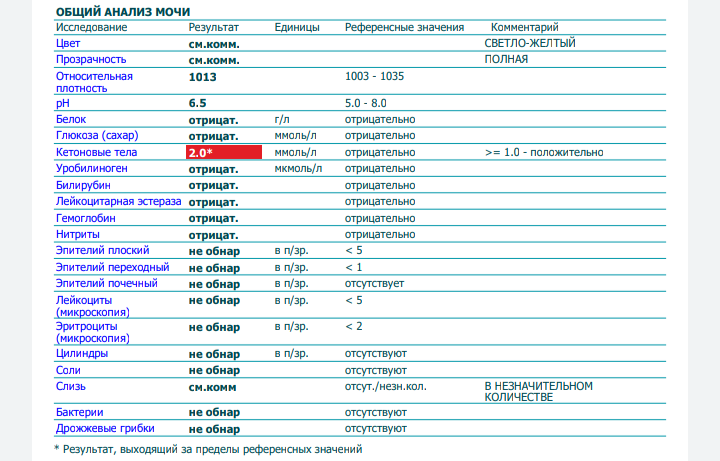Select the relative density value 1013
Image resolution: width=720 pixels, height=461 pixels.
click(203, 76)
